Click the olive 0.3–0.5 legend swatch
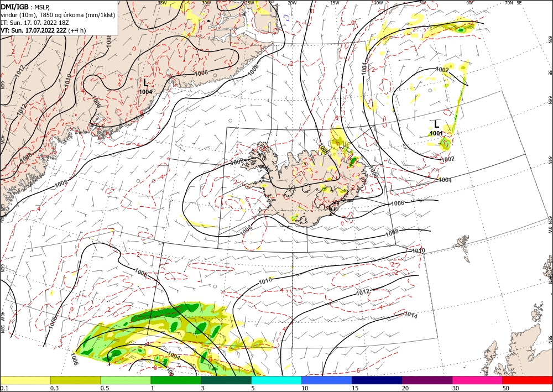 coord(75,380)
